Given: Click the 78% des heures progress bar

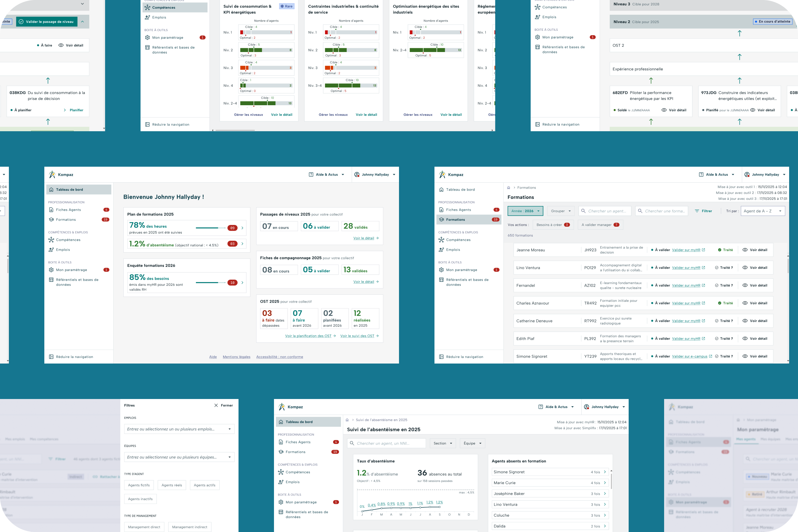Looking at the screenshot, I should pyautogui.click(x=210, y=228).
